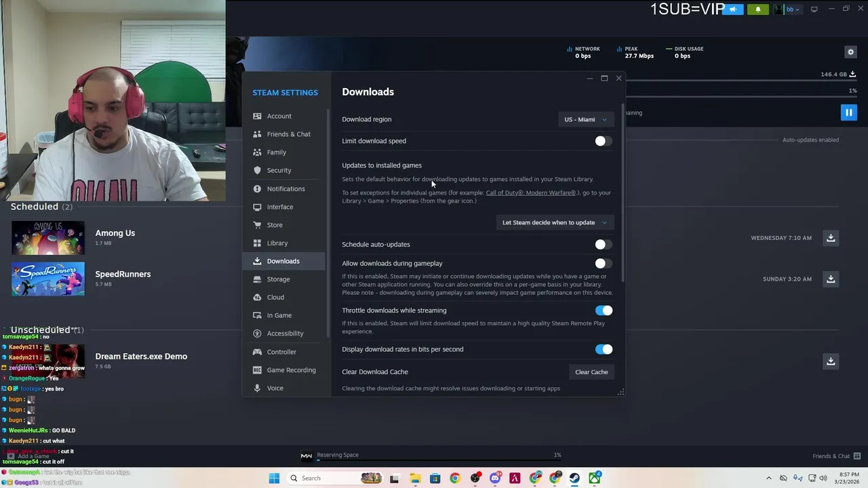Viewport: 868px width, 488px height.
Task: Click the Controller gamepad icon in sidebar
Action: coord(257,352)
